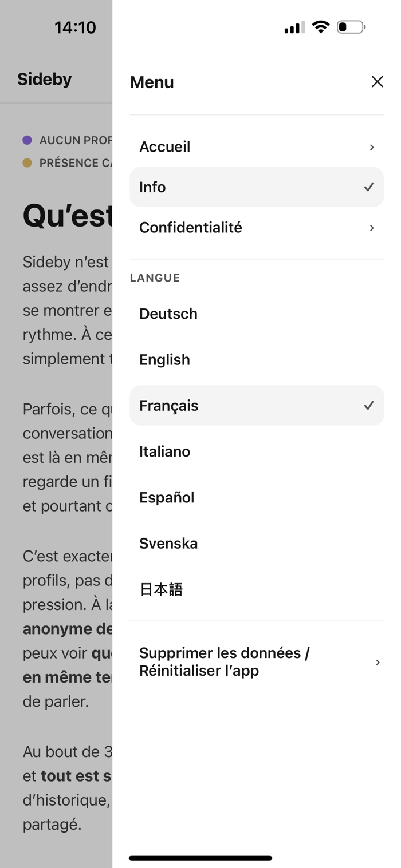This screenshot has width=401, height=868.
Task: Tap the Wi-Fi icon in status bar
Action: click(x=321, y=27)
